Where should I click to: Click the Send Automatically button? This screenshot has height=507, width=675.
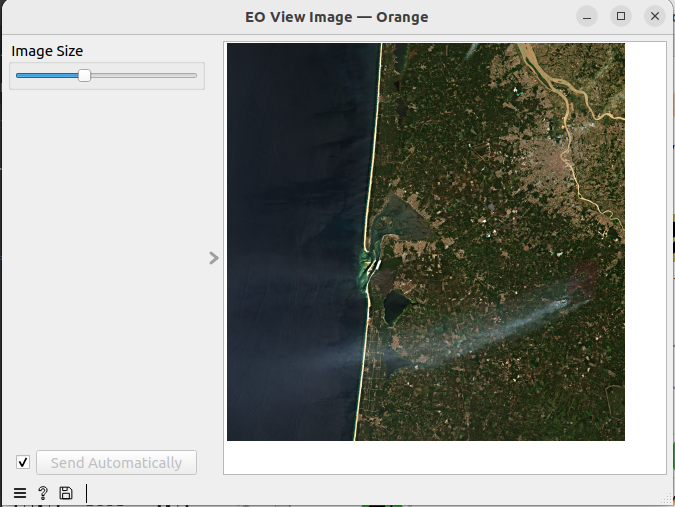116,463
